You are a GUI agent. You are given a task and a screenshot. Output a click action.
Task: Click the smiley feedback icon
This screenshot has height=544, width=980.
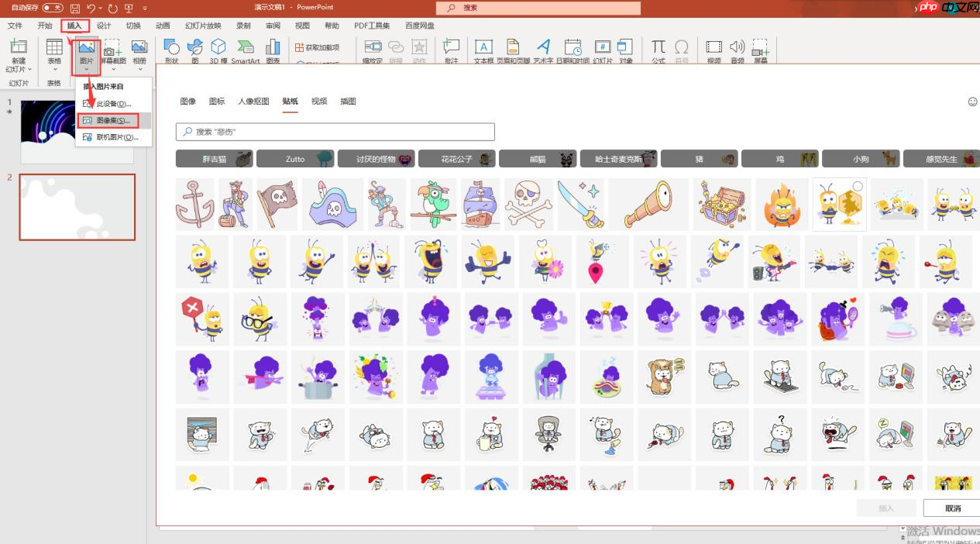[x=973, y=102]
